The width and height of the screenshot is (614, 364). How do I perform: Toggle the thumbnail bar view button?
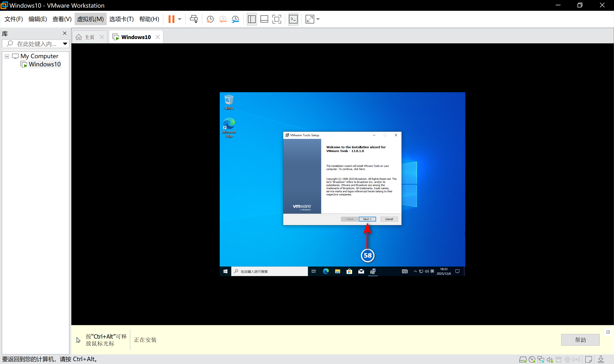[x=264, y=19]
